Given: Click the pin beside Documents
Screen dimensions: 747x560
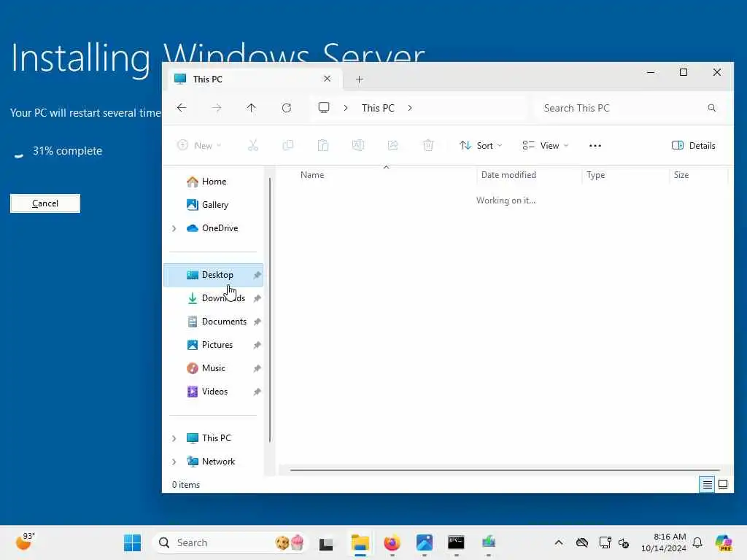Looking at the screenshot, I should (x=257, y=322).
